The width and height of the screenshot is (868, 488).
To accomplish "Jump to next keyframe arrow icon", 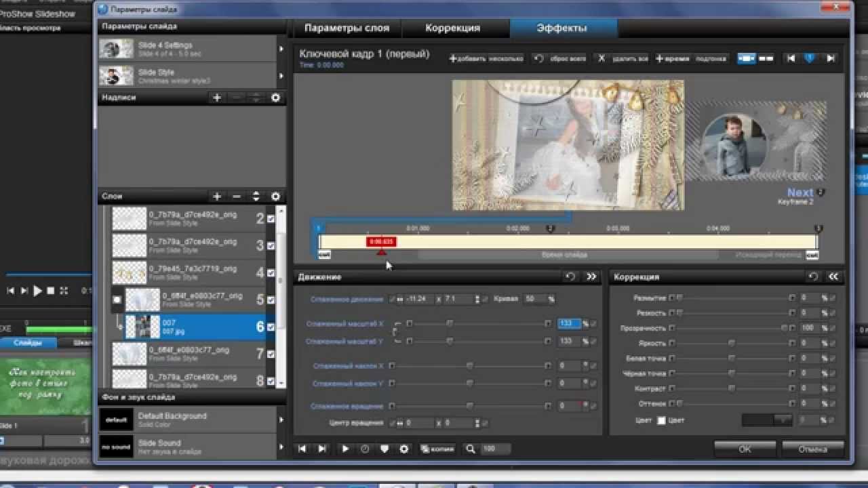I will point(830,59).
